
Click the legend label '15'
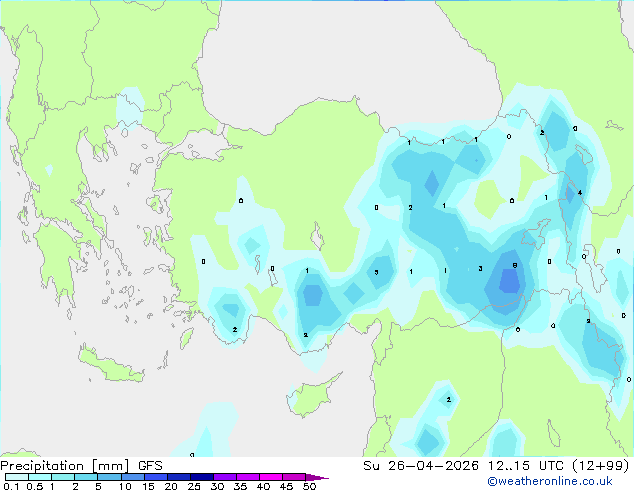coord(148,486)
